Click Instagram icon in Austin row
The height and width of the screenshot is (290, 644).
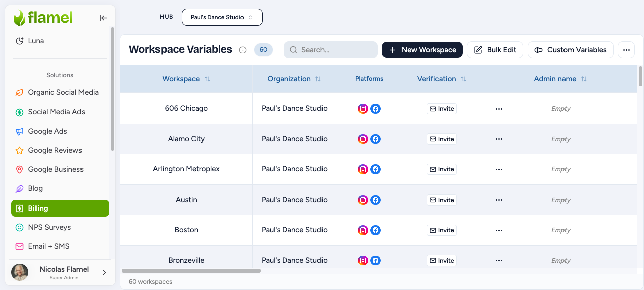click(x=363, y=200)
